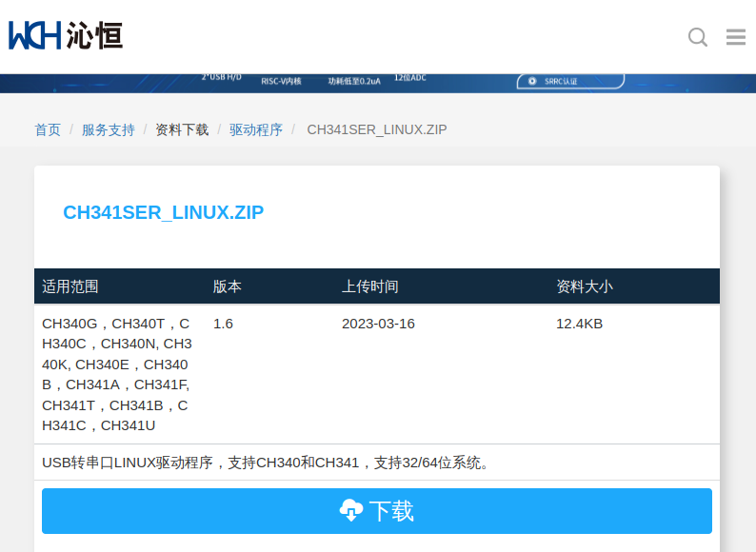The height and width of the screenshot is (552, 756).
Task: Click the version value 1.6
Action: [223, 324]
